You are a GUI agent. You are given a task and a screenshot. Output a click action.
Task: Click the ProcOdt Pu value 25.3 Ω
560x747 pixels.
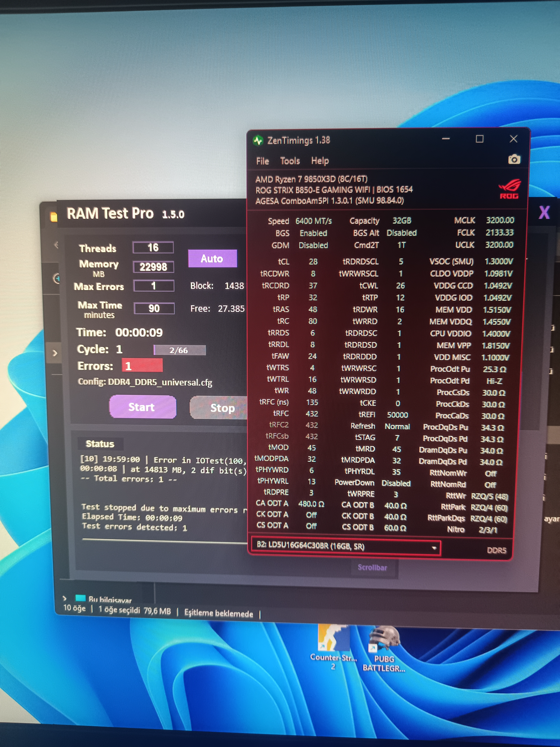click(x=495, y=369)
